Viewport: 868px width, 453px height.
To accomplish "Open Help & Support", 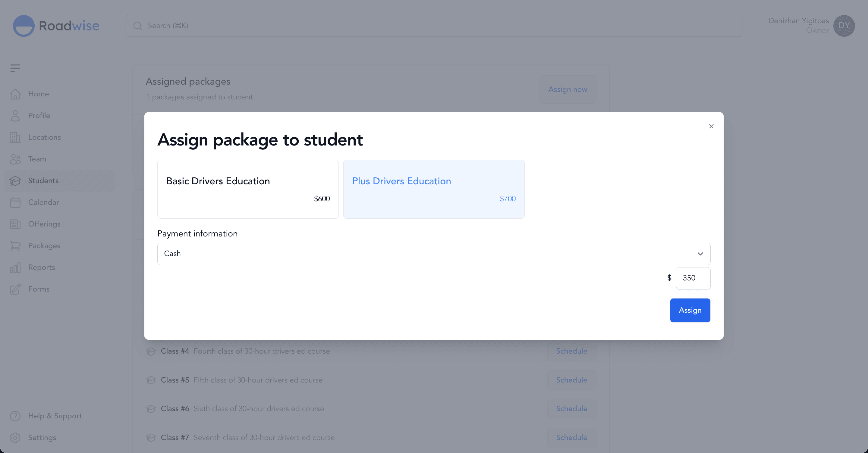I will (60, 416).
